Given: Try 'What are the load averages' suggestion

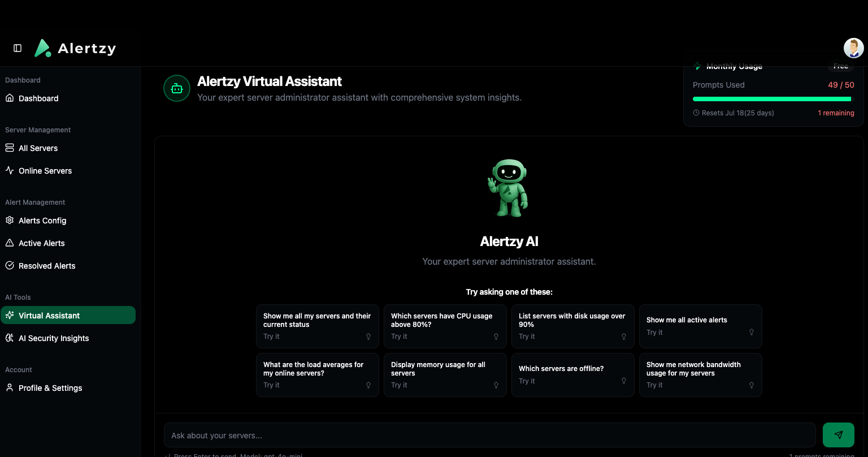Looking at the screenshot, I should coord(318,375).
